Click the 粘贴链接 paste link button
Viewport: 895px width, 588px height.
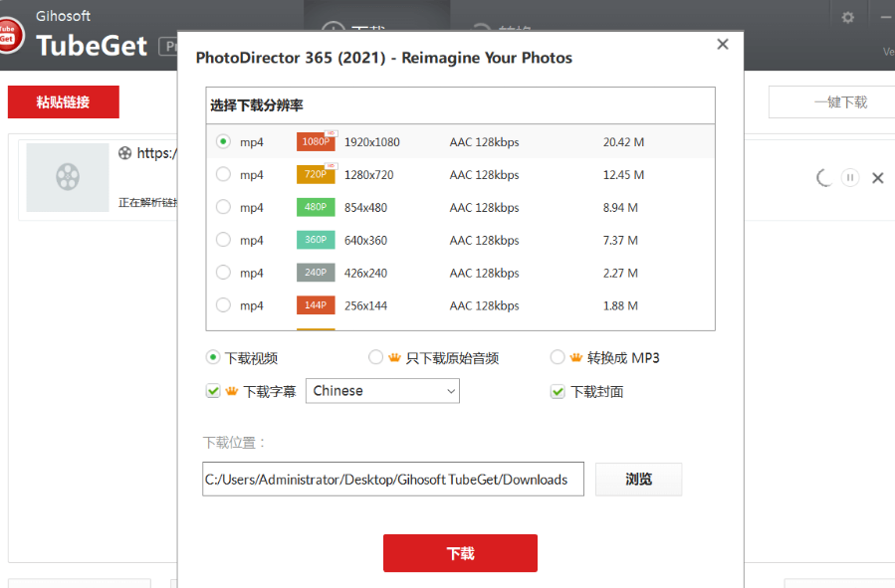coord(63,101)
